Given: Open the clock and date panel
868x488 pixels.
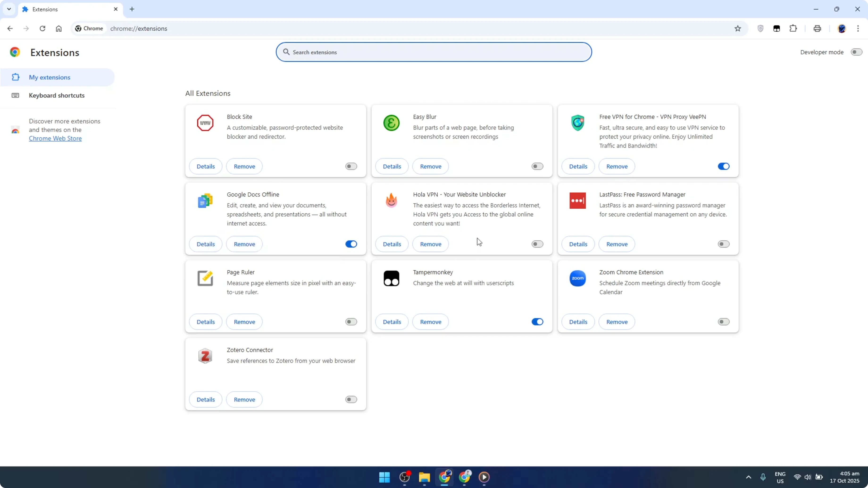Looking at the screenshot, I should [x=844, y=477].
